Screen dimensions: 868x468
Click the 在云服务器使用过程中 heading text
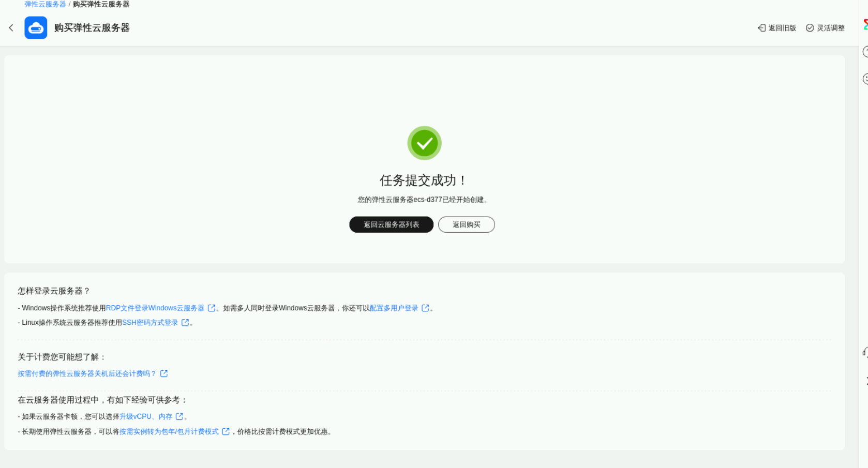[102, 400]
